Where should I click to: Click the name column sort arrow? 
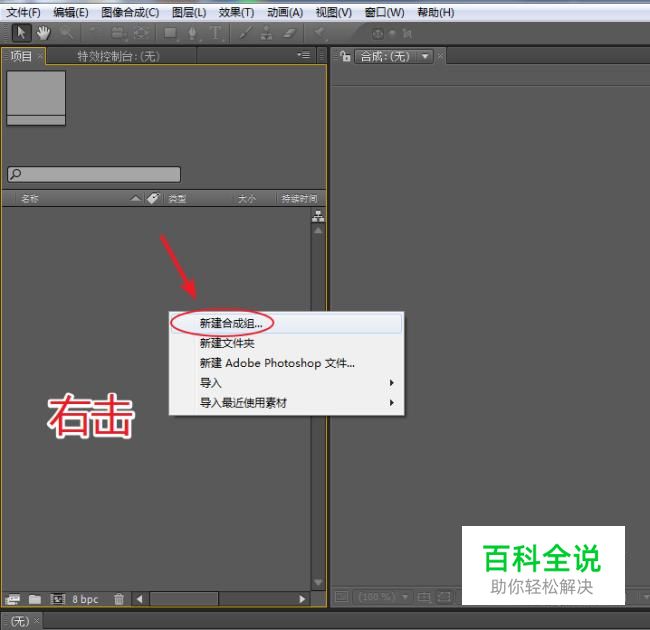tap(135, 199)
